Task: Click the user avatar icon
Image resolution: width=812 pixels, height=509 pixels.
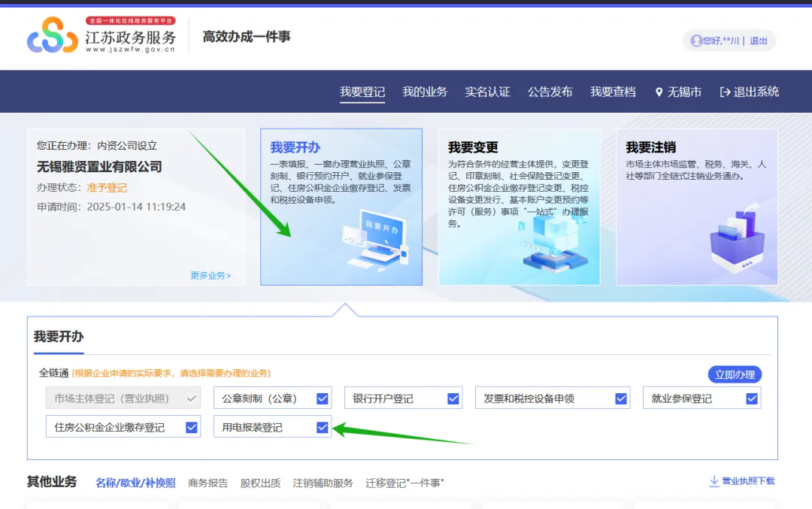Action: pyautogui.click(x=696, y=41)
